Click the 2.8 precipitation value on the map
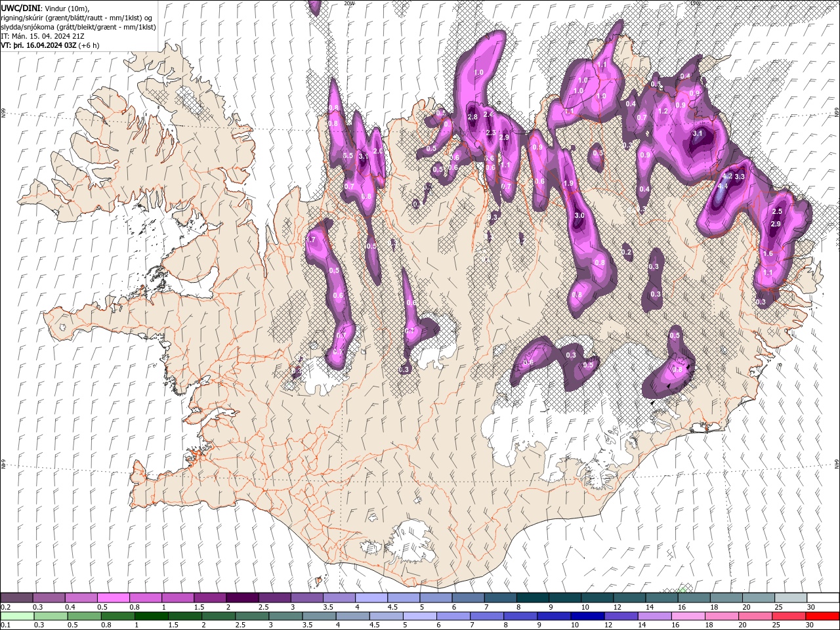The image size is (840, 630). pos(472,117)
